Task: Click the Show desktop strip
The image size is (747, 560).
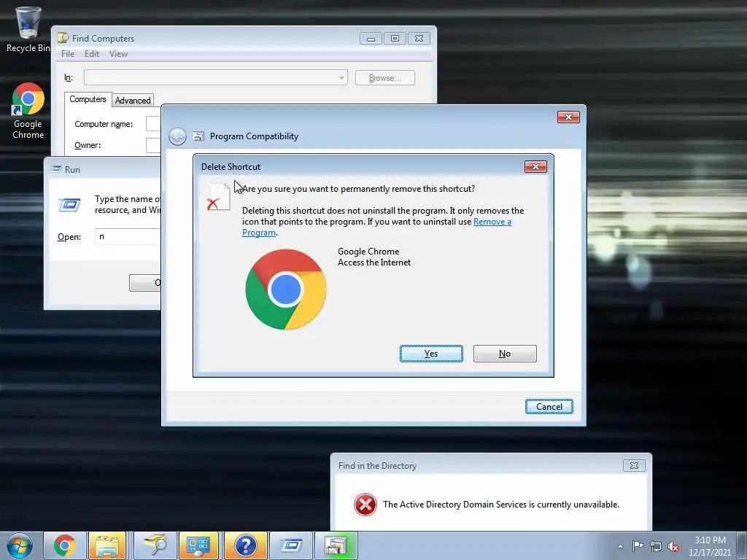Action: click(742, 546)
